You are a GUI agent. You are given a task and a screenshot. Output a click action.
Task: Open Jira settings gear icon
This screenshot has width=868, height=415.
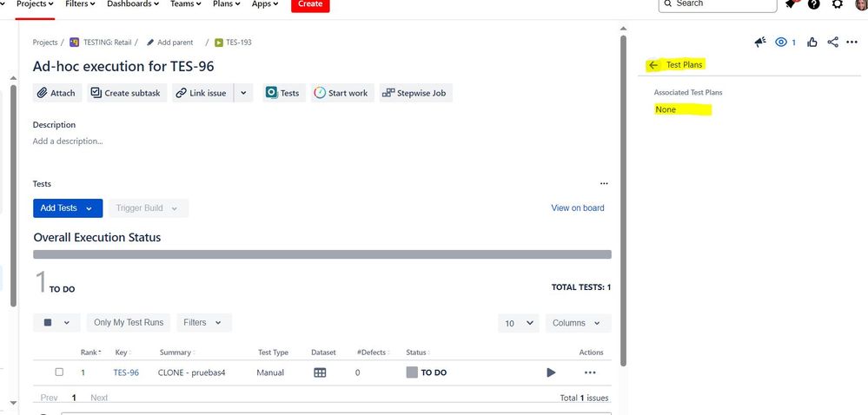(x=838, y=3)
